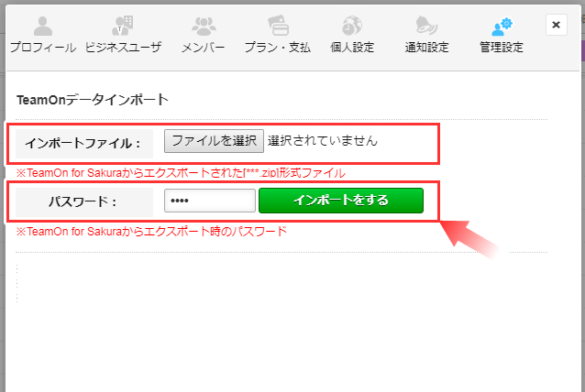This screenshot has height=392, width=585.
Task: Open the メンバー members icon
Action: [x=204, y=26]
